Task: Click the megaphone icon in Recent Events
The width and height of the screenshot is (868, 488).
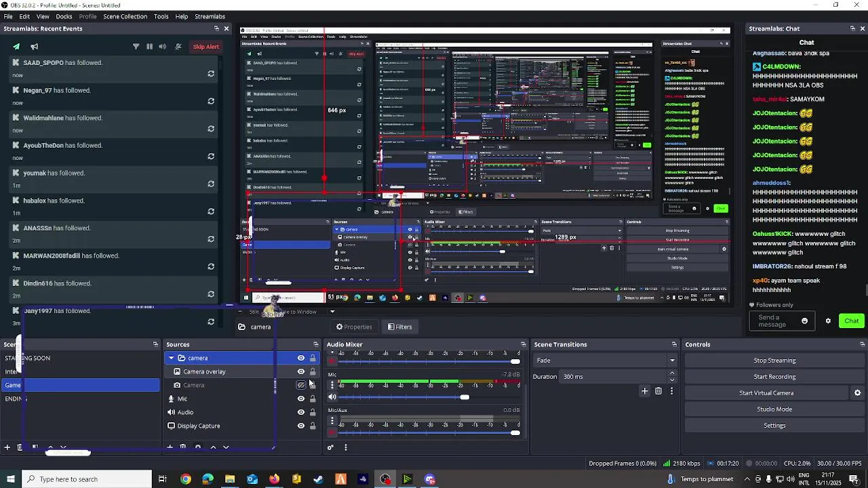Action: click(x=35, y=47)
